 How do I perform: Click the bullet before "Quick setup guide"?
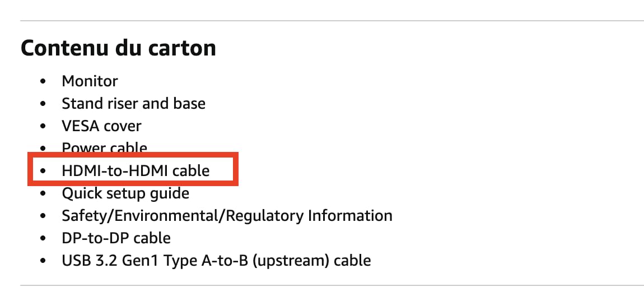pos(43,194)
